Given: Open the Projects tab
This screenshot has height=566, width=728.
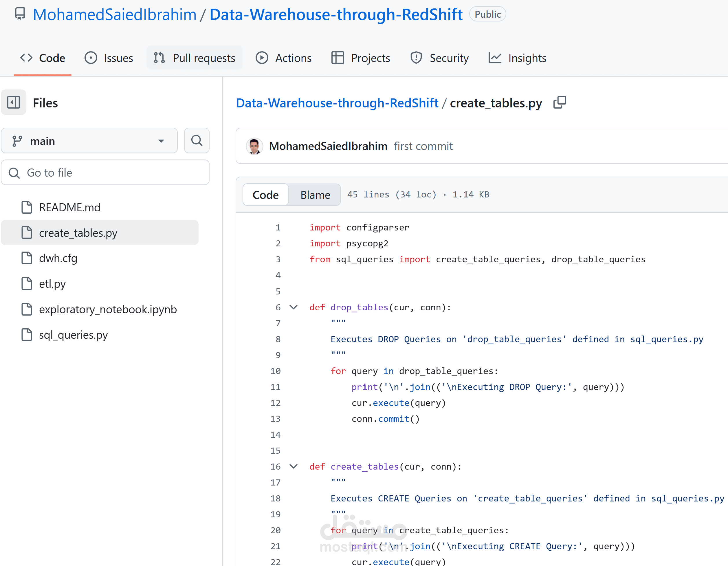Looking at the screenshot, I should [x=361, y=58].
